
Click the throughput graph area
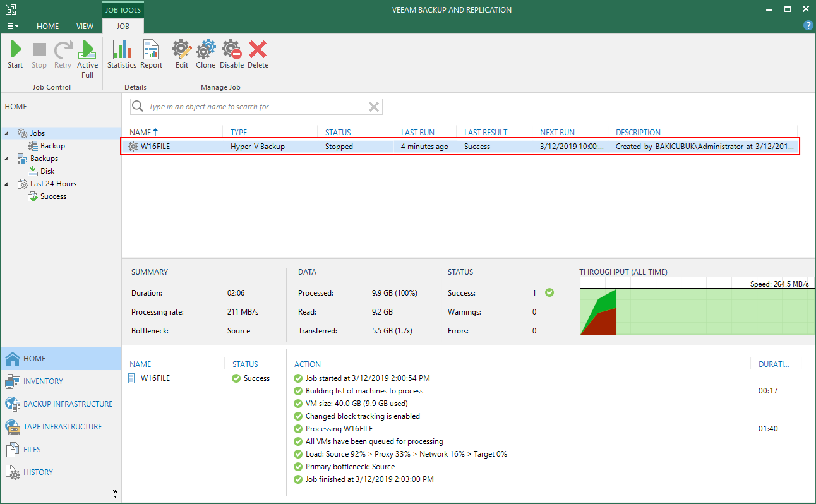pyautogui.click(x=697, y=306)
